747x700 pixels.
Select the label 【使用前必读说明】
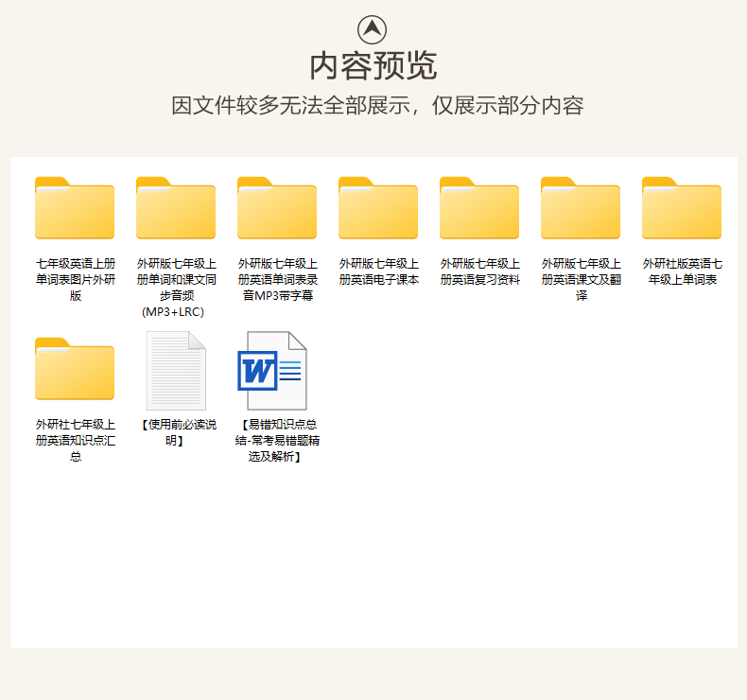tap(177, 432)
